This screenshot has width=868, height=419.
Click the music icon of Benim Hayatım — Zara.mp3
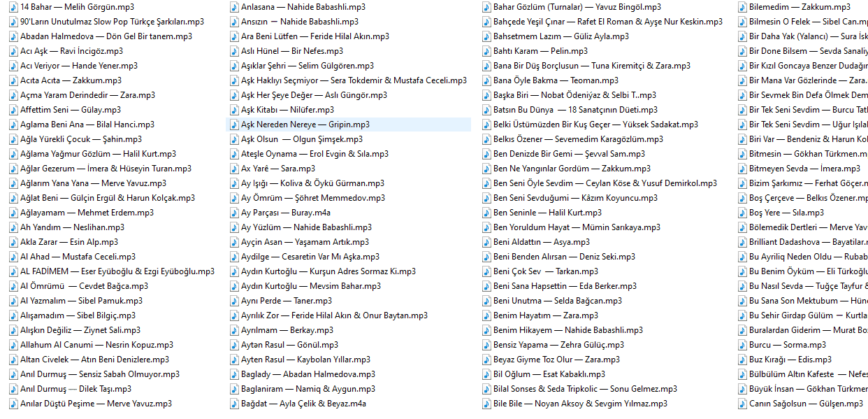pos(486,315)
